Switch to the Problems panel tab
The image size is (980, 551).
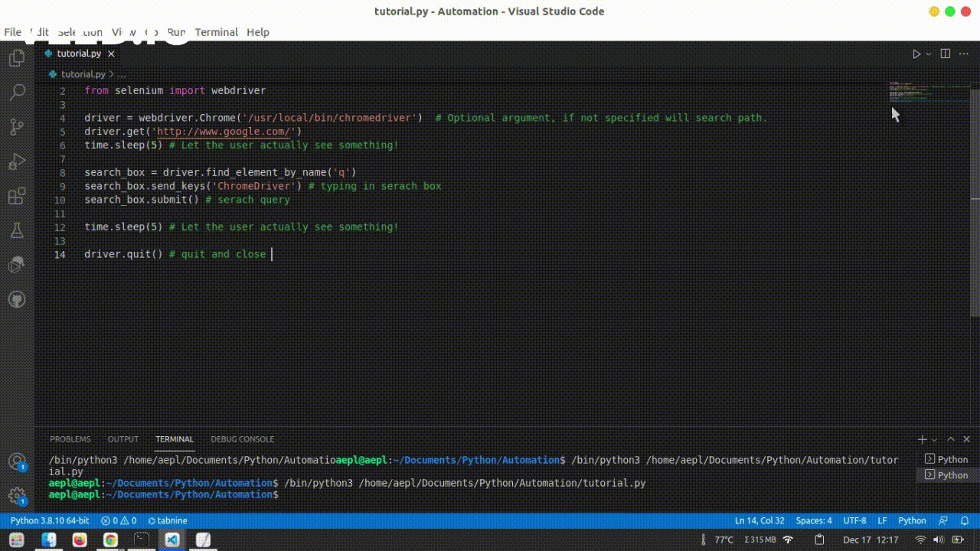point(70,439)
